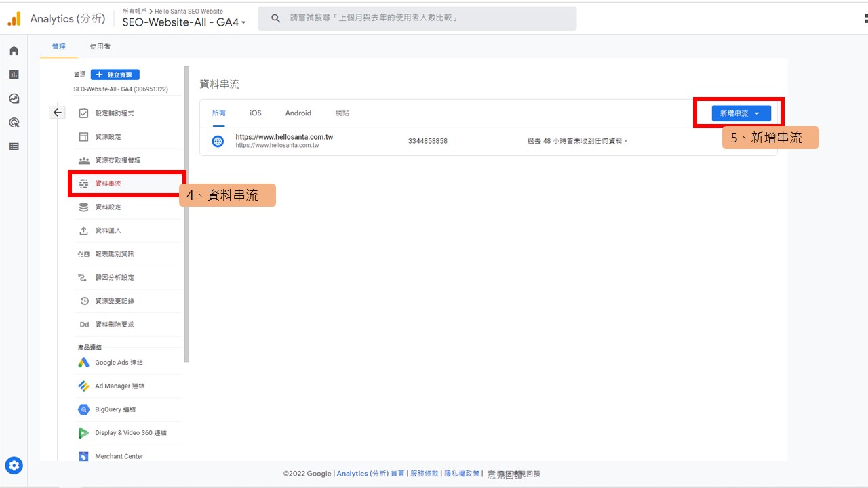The height and width of the screenshot is (488, 868).
Task: Open the SEO-Website-All - GA4 property selector
Action: [184, 22]
